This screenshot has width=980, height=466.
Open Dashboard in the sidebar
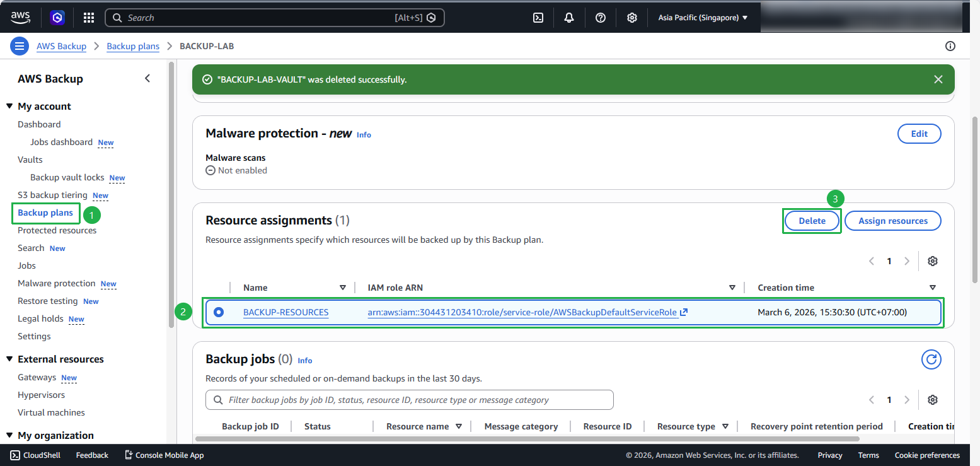39,124
